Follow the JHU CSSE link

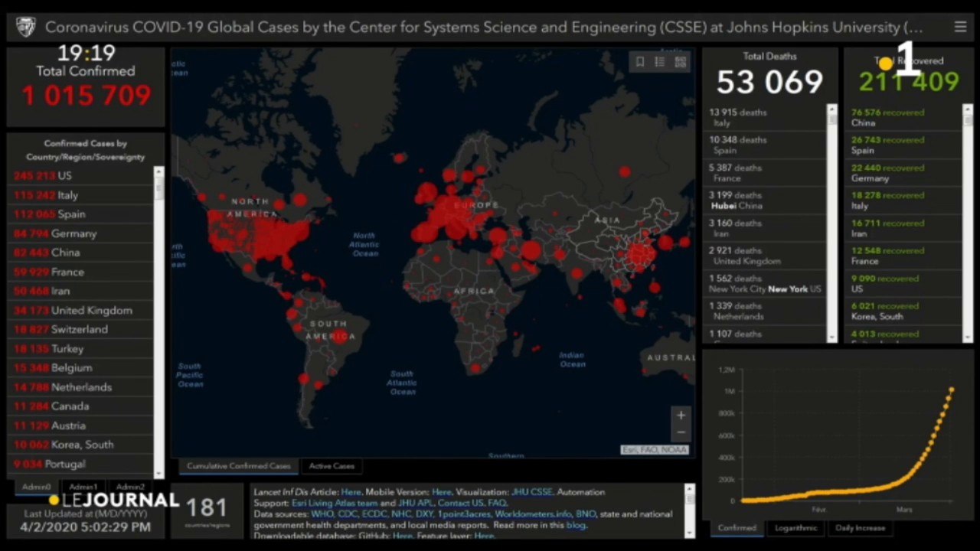coord(531,492)
